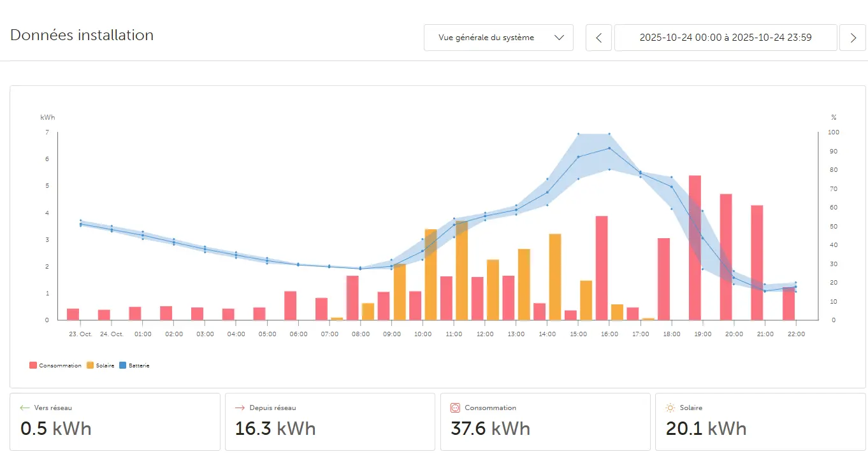Hide the Consommation series via its legend label
Screen dimensions: 868x454
pos(62,365)
